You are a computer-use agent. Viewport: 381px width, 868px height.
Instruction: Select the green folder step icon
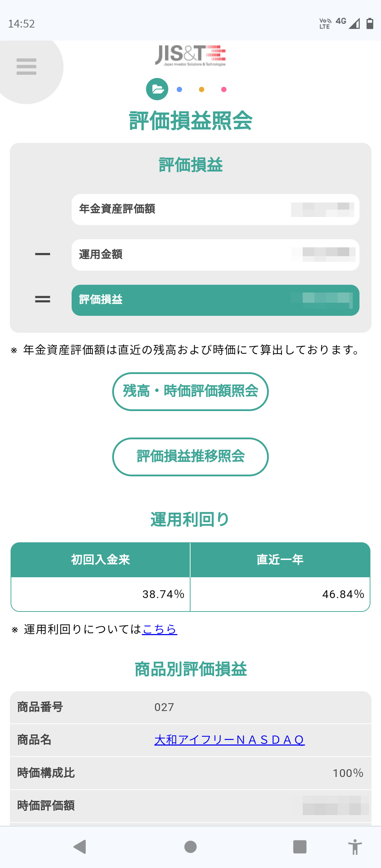[x=157, y=89]
